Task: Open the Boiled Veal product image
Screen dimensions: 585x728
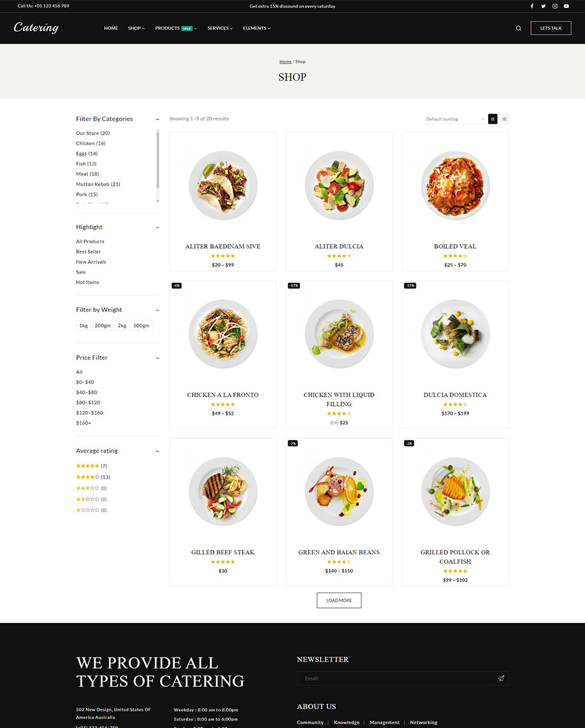Action: (455, 185)
